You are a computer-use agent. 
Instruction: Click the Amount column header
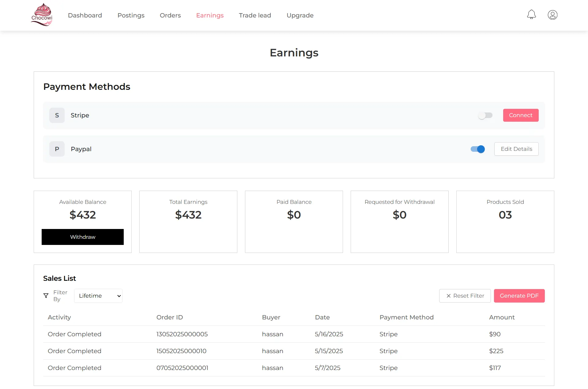[502, 317]
